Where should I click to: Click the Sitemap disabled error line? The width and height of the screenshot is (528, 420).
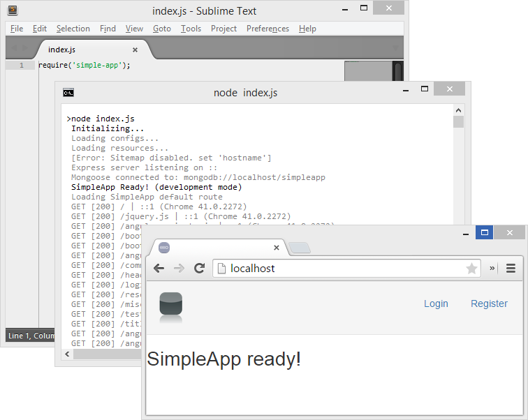[x=171, y=158]
